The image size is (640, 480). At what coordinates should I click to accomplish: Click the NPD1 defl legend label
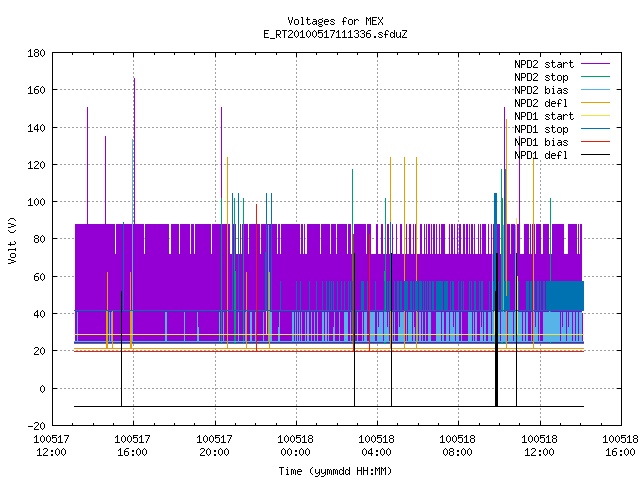coord(541,156)
